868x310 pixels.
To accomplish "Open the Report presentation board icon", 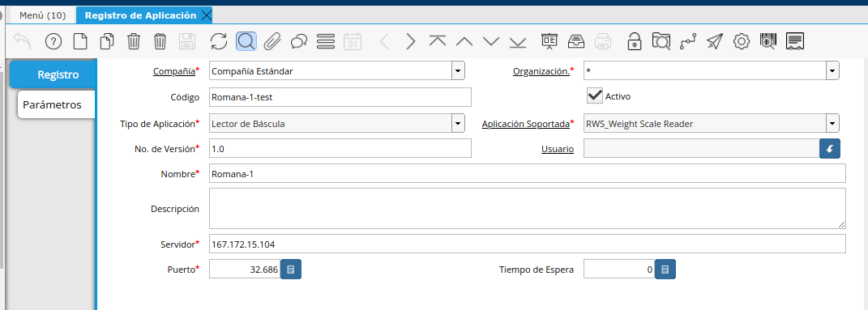I will 549,41.
